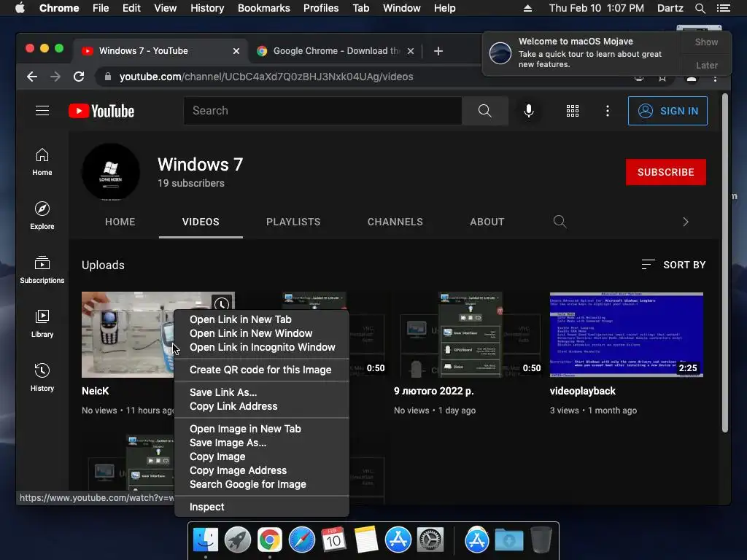Open YouTube settings three-dot menu
The height and width of the screenshot is (560, 747).
pyautogui.click(x=608, y=111)
